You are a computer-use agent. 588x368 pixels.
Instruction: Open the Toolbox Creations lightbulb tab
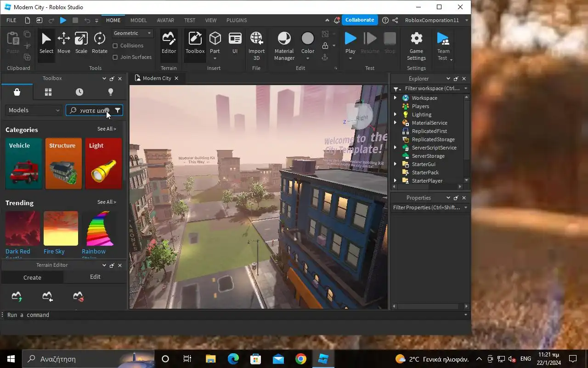pos(110,92)
